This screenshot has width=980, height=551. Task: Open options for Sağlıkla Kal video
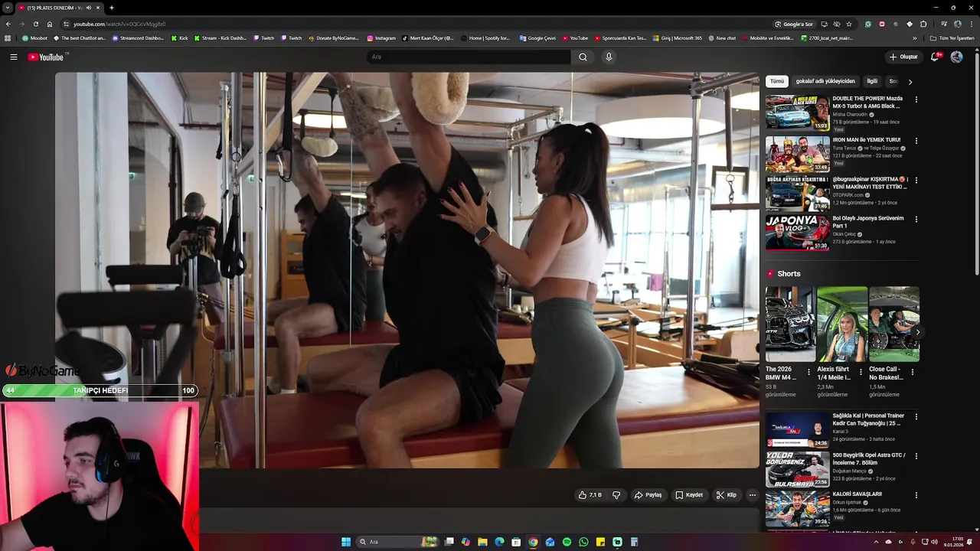(916, 417)
